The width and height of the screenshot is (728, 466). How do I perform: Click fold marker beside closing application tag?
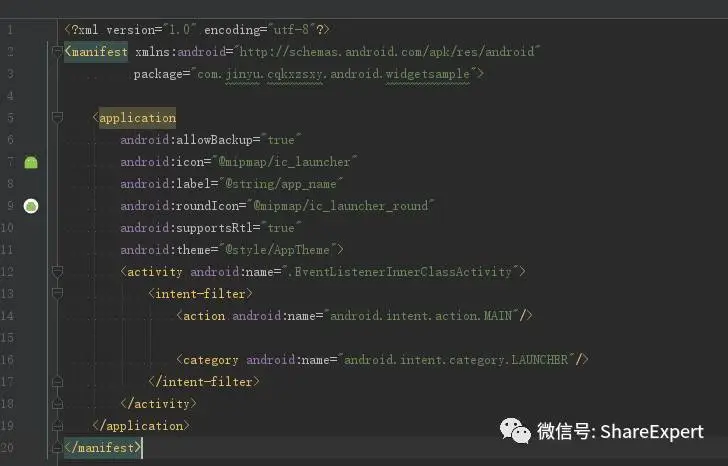point(57,425)
